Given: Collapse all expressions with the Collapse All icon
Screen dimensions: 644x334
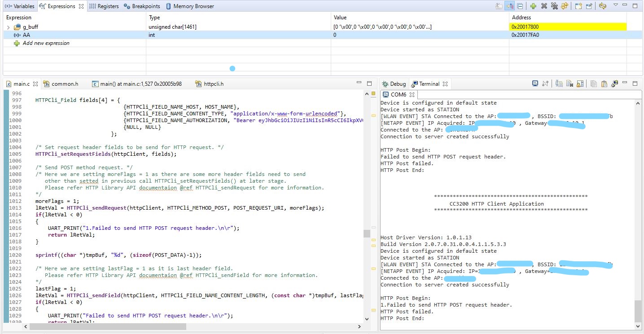Looking at the screenshot, I should coord(520,6).
